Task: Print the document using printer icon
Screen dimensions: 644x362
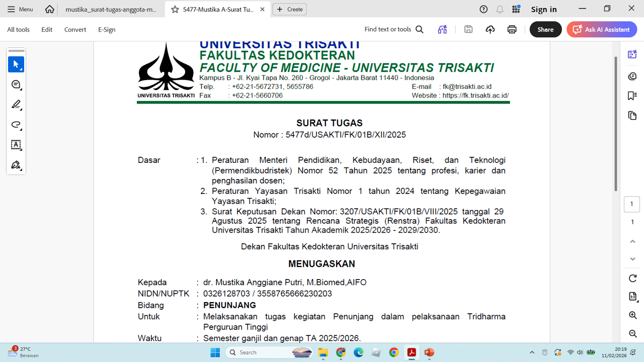Action: pyautogui.click(x=512, y=30)
